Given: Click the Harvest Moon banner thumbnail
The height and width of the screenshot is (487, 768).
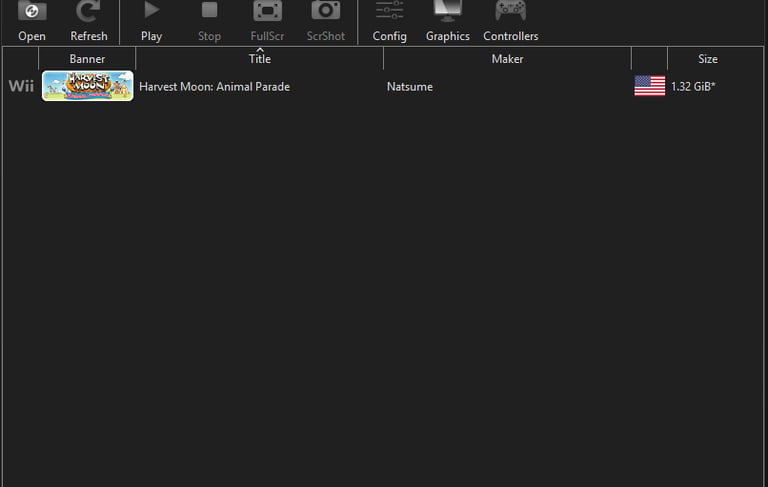Looking at the screenshot, I should [x=88, y=86].
